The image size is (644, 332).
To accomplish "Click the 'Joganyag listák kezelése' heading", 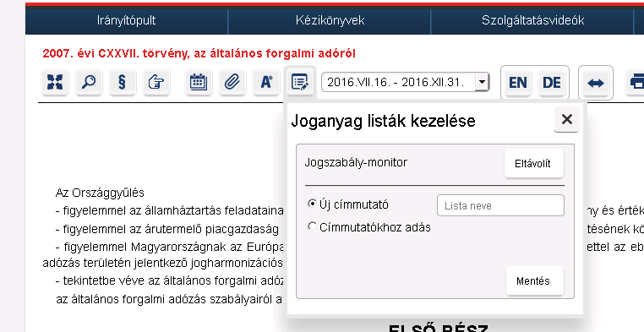I will pyautogui.click(x=383, y=121).
